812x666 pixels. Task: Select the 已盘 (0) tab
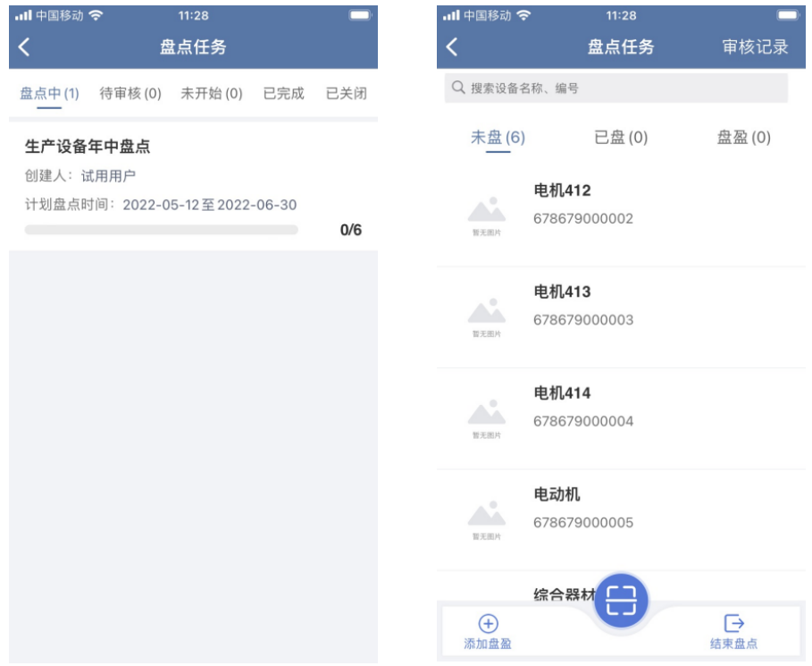[x=621, y=138]
